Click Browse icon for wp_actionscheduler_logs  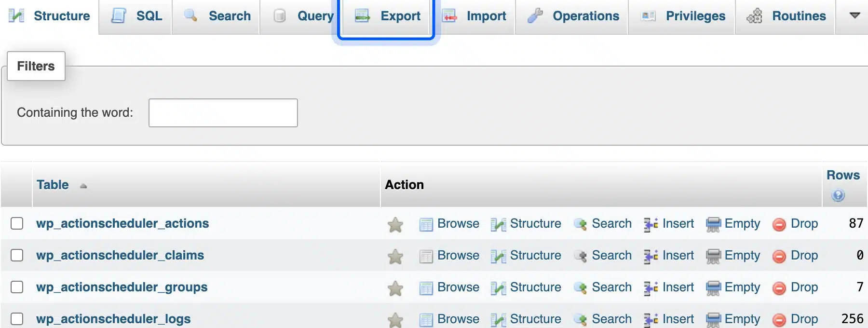[x=426, y=320]
